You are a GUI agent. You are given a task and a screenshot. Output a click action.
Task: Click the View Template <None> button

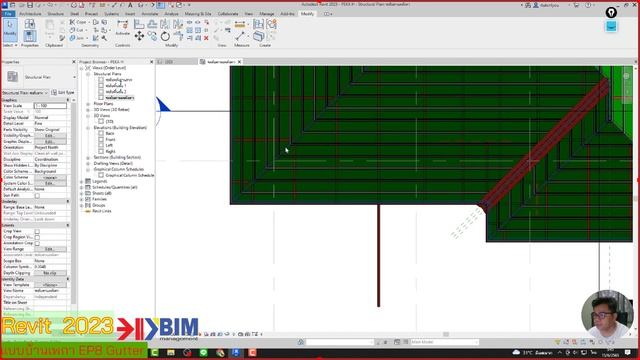pos(50,285)
